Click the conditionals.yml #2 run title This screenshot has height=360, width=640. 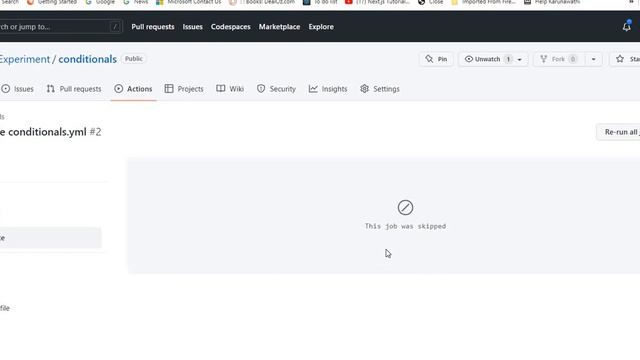point(51,132)
